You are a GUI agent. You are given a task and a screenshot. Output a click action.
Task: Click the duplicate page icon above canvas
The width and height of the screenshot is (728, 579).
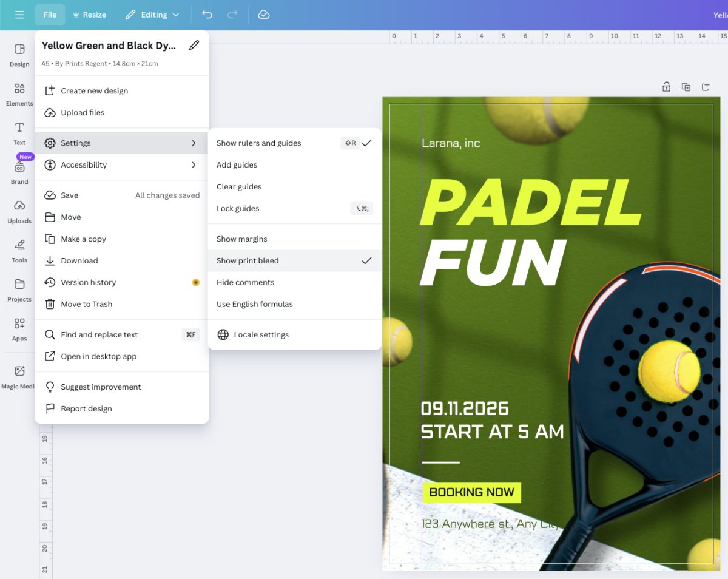pos(686,87)
